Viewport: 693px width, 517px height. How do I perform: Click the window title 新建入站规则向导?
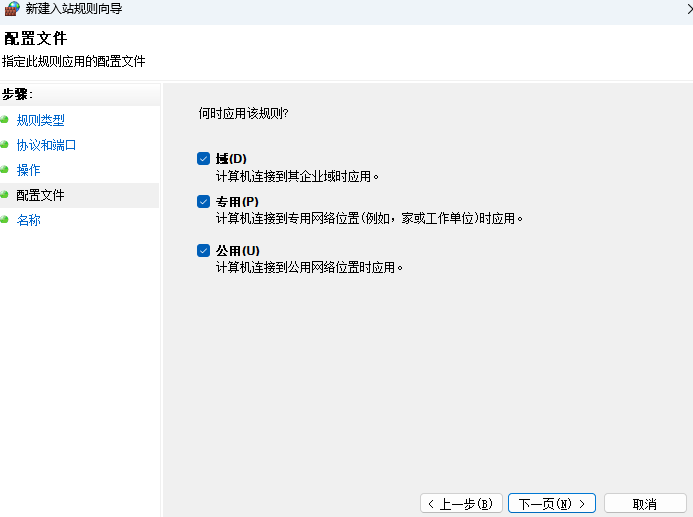point(74,8)
